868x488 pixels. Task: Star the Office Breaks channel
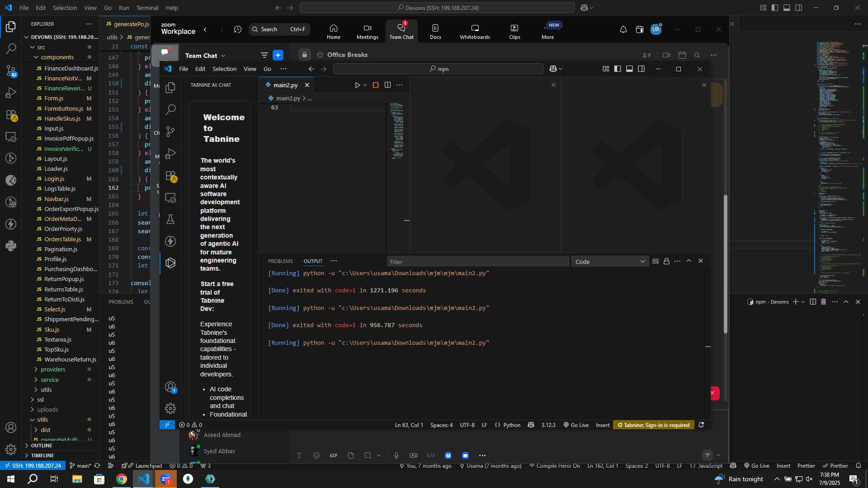click(320, 55)
